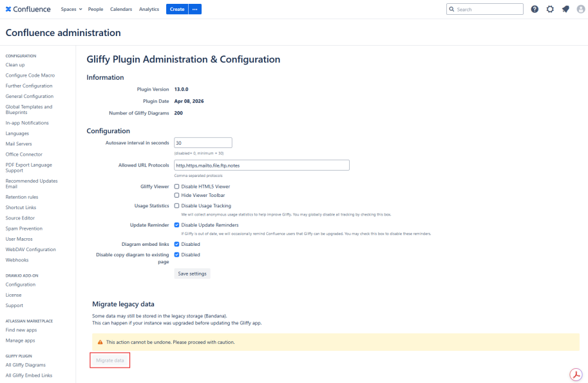Open draw.io Support link
Screen dimensions: 588x383
[x=14, y=305]
